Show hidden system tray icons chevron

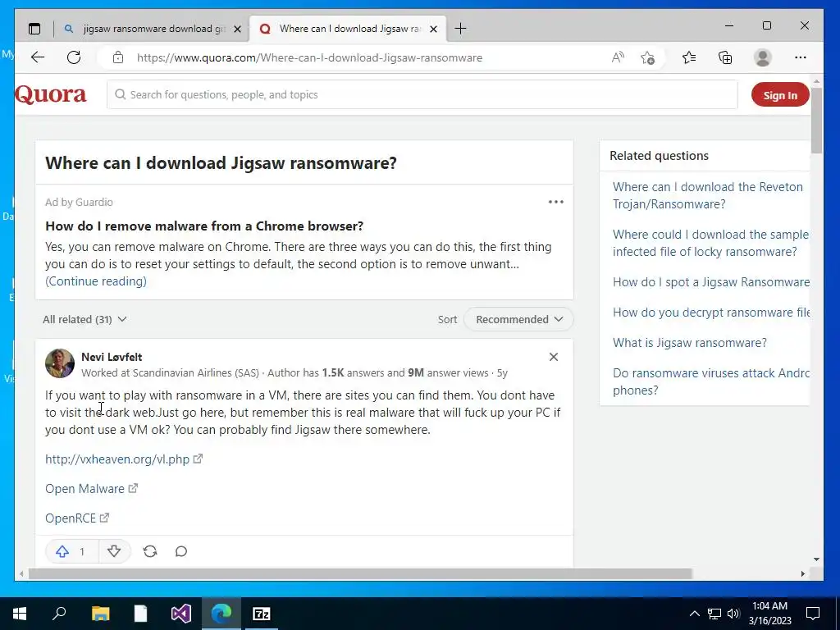694,614
